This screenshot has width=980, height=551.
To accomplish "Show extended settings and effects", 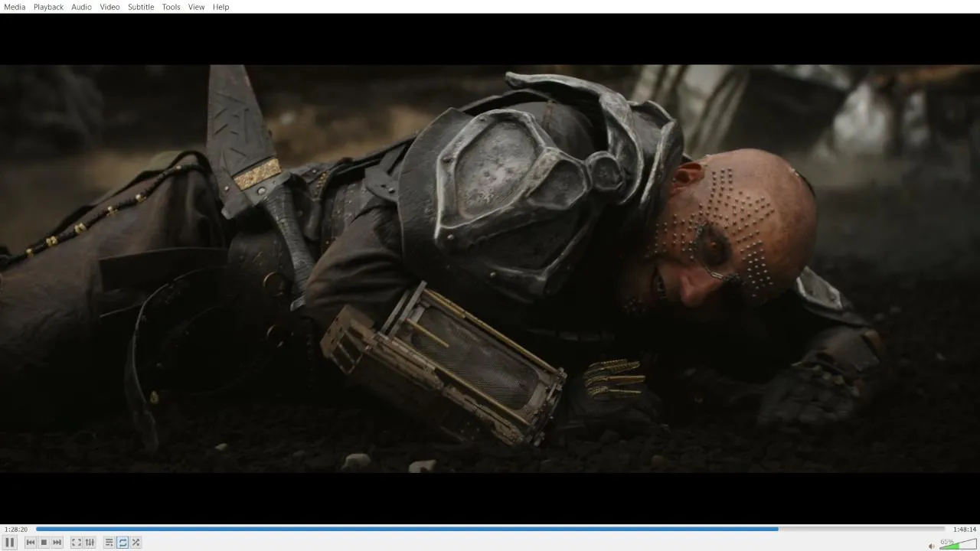I will coord(90,543).
